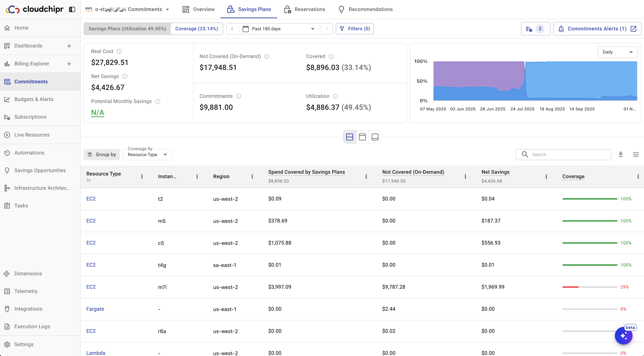Open the beta AI assistant button
Viewport: 644px width, 356px height.
624,336
